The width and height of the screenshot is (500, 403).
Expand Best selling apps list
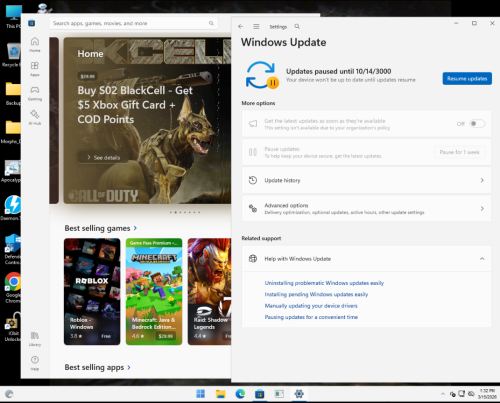[x=97, y=367]
